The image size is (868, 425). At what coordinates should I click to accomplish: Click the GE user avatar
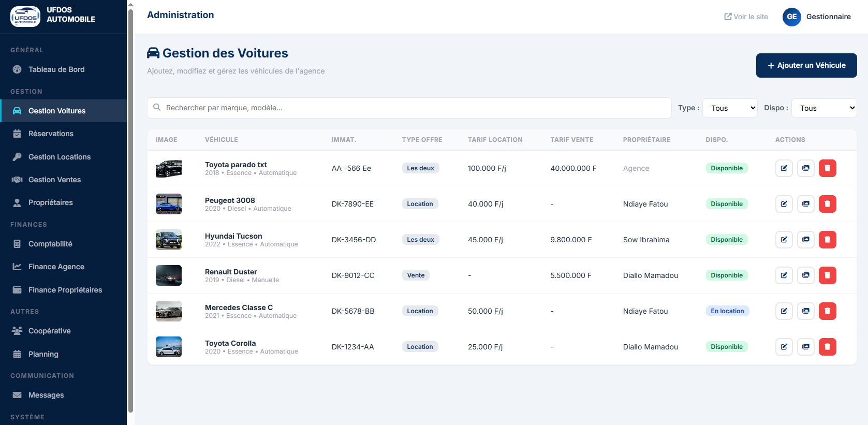(791, 17)
